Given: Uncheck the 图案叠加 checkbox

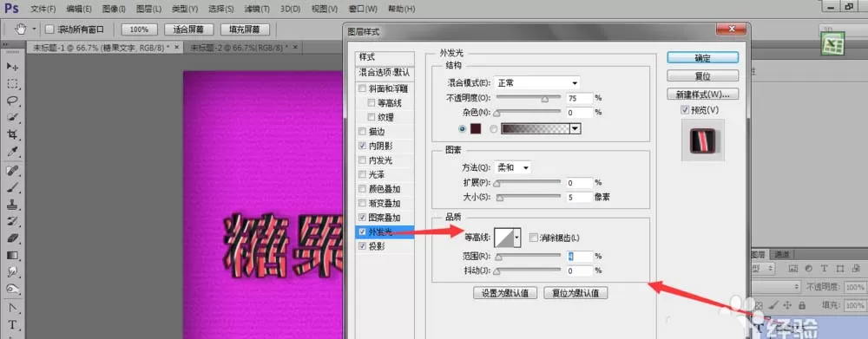Looking at the screenshot, I should coord(362,218).
